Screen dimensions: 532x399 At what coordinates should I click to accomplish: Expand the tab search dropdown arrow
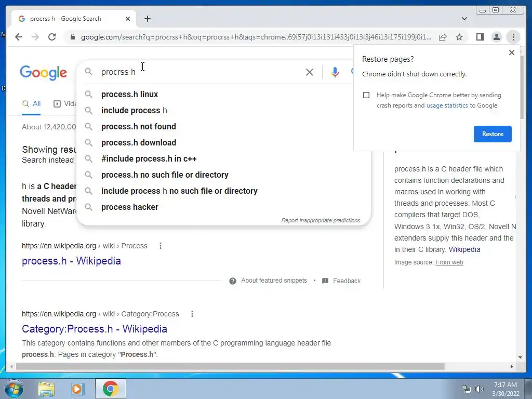tap(464, 19)
